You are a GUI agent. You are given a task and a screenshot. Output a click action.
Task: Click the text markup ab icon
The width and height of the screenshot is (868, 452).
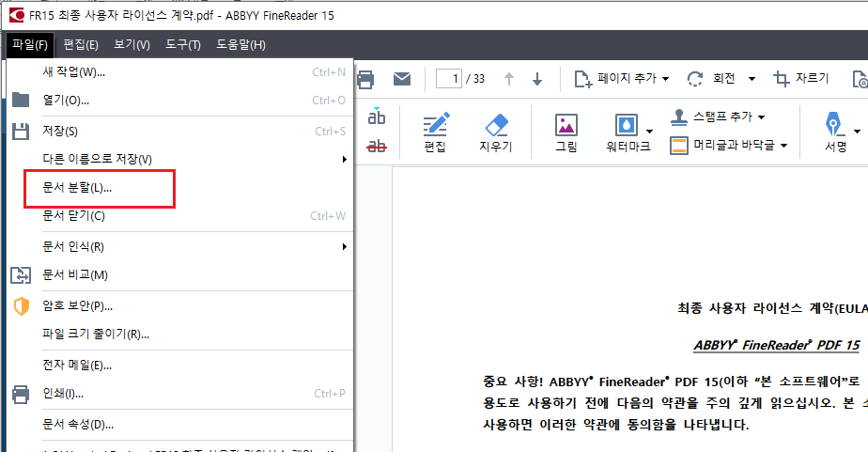[x=377, y=116]
